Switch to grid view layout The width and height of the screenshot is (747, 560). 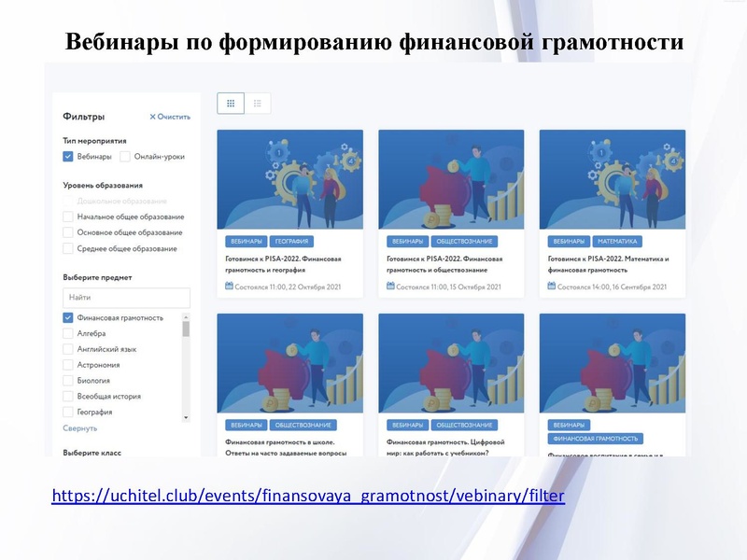(x=231, y=103)
